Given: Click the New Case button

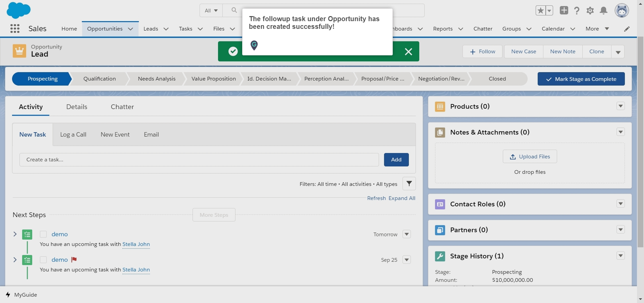Looking at the screenshot, I should pos(524,52).
